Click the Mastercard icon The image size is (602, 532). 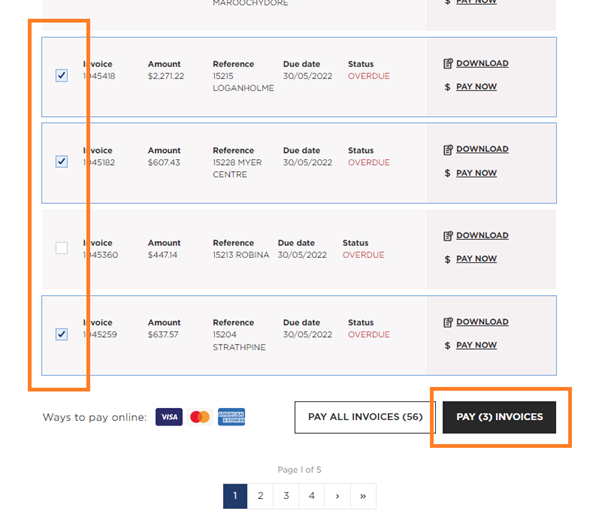pyautogui.click(x=200, y=417)
